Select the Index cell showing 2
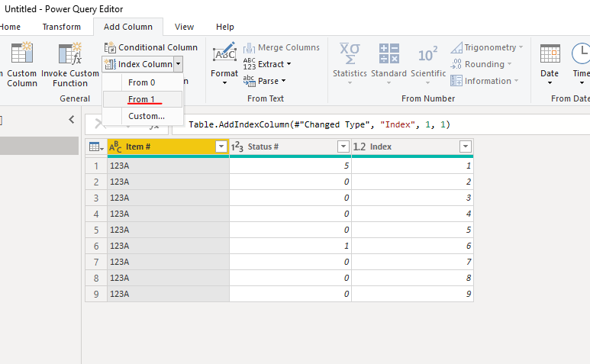Viewport: 590px width, 364px height. pos(412,182)
